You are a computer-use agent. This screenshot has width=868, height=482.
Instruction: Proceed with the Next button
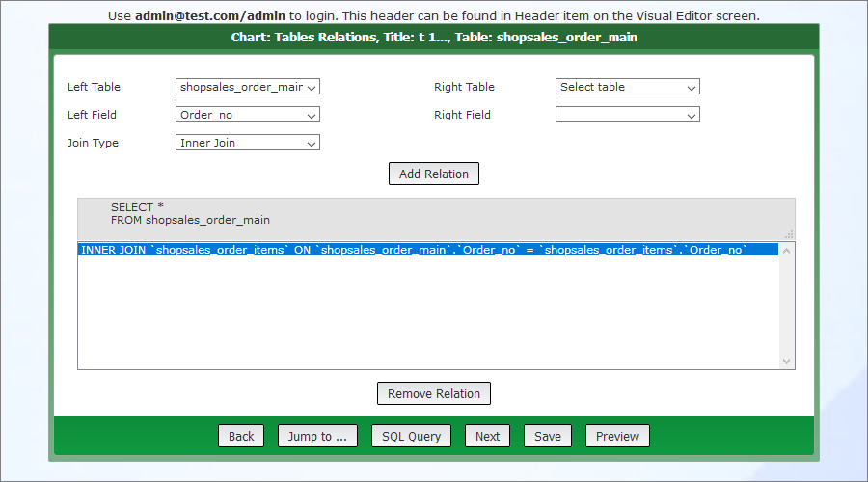click(x=487, y=436)
